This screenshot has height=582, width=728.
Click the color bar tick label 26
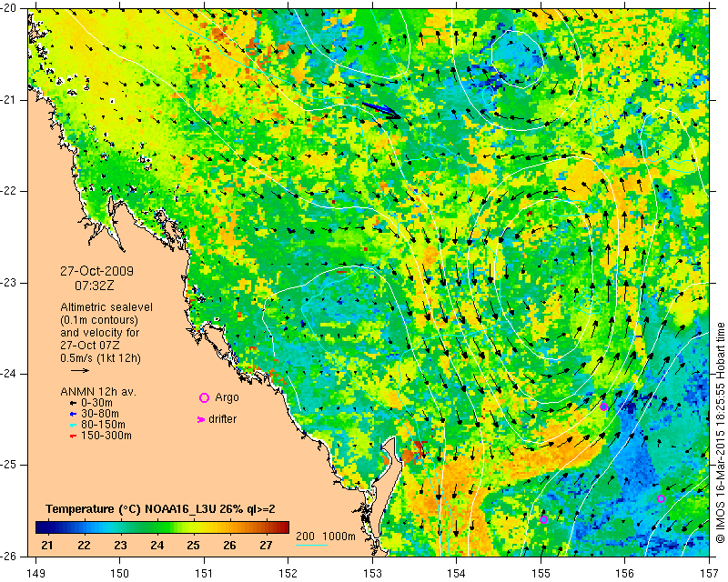click(x=229, y=545)
